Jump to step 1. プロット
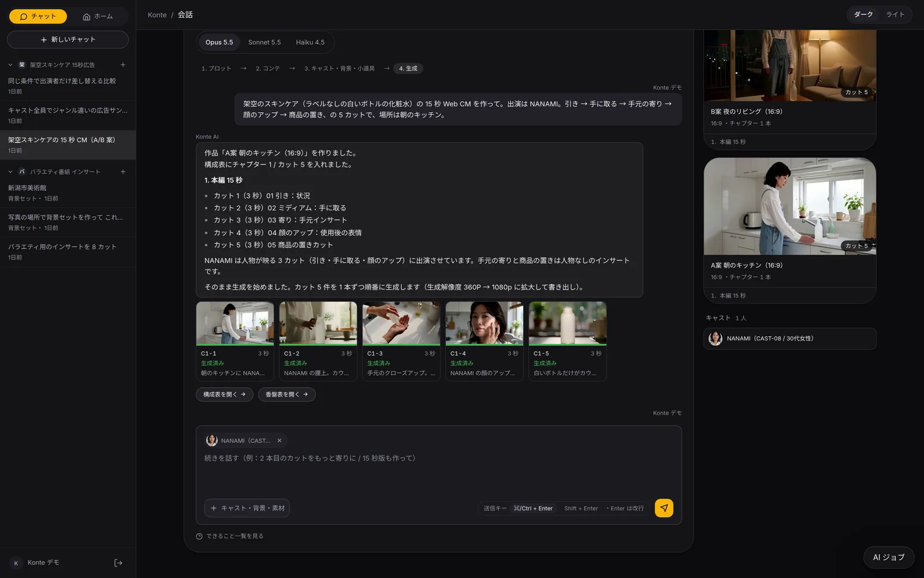This screenshot has width=924, height=578. (216, 68)
